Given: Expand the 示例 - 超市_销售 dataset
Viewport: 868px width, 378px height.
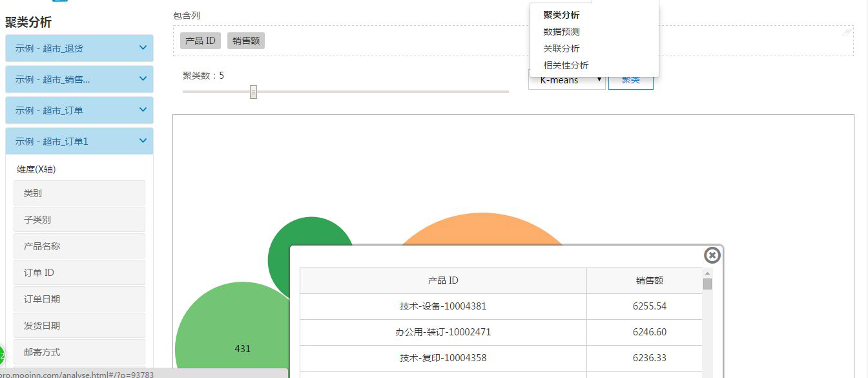Looking at the screenshot, I should point(79,79).
